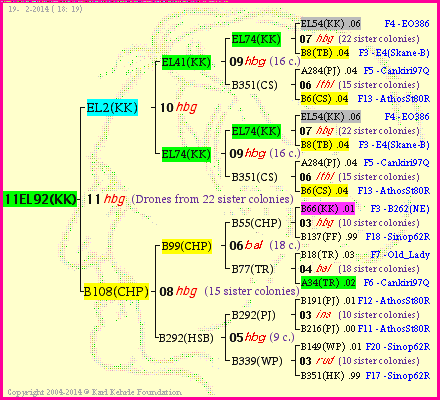Select the B339(WP) entry
The width and height of the screenshot is (440, 400).
(257, 361)
